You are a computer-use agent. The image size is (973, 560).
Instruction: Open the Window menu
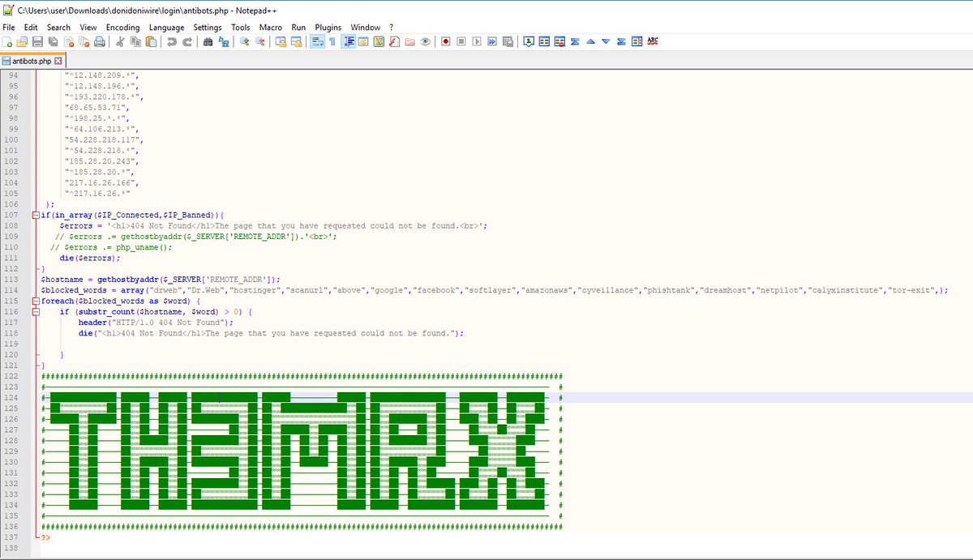pos(365,27)
